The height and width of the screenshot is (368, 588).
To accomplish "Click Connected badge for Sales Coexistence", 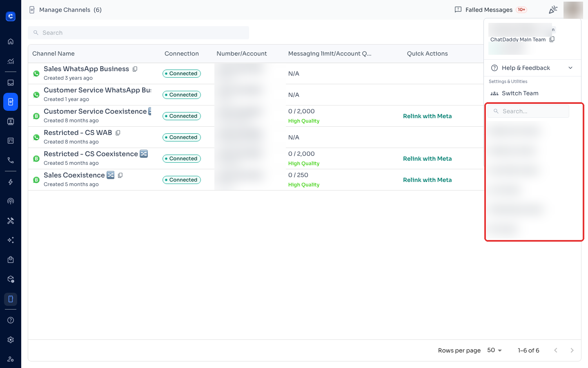I will click(182, 180).
